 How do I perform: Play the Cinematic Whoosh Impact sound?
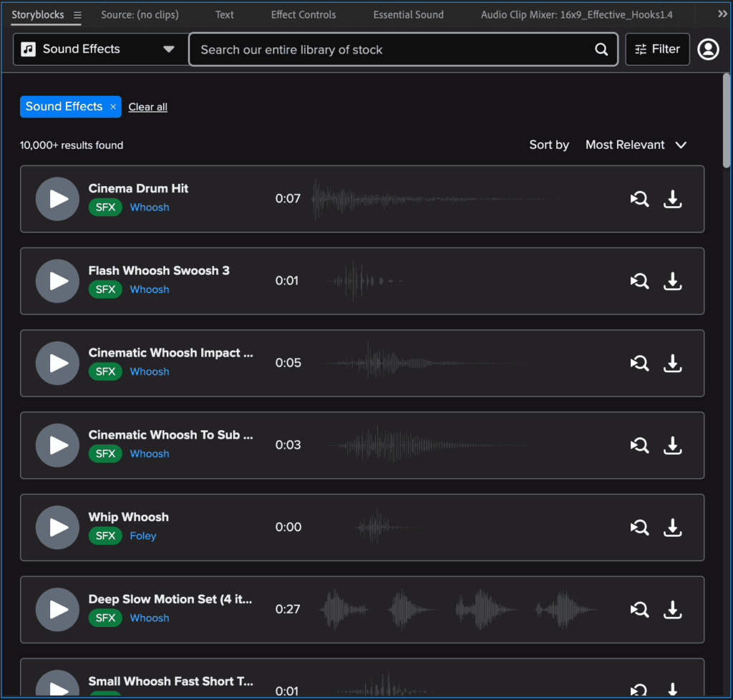coord(57,363)
